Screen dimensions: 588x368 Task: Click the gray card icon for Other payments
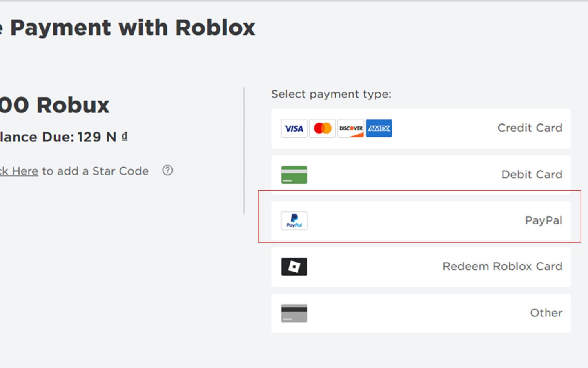pyautogui.click(x=294, y=313)
